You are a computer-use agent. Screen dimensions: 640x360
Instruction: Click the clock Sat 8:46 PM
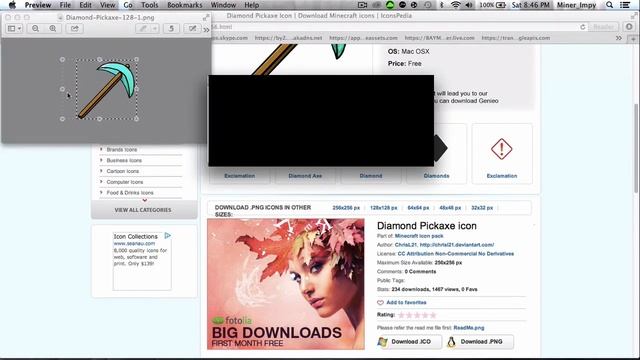pos(530,5)
